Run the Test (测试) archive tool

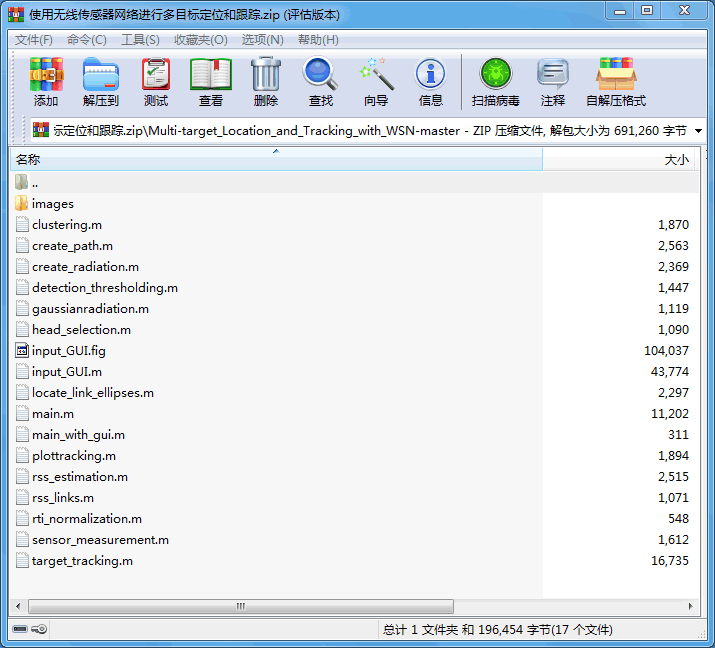tap(156, 82)
